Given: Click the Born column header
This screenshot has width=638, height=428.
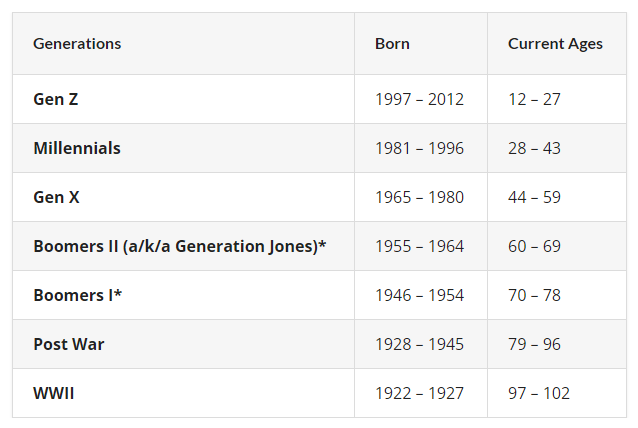Looking at the screenshot, I should click(x=392, y=44).
